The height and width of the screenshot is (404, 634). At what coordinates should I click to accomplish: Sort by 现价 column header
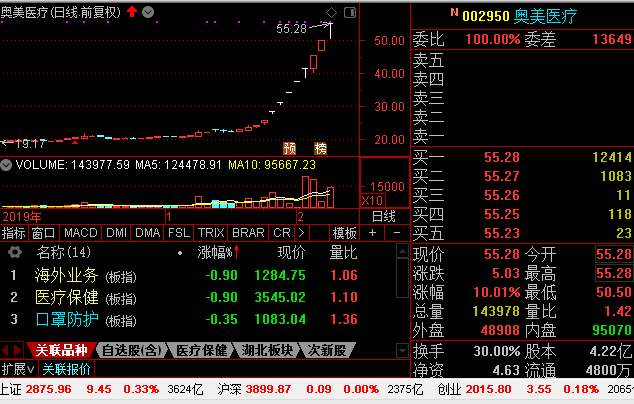point(292,253)
